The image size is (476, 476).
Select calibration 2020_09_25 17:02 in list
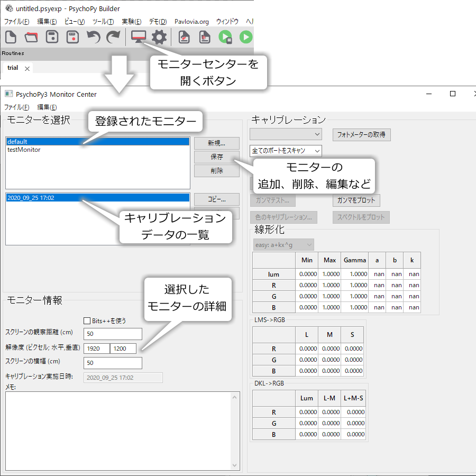[98, 198]
